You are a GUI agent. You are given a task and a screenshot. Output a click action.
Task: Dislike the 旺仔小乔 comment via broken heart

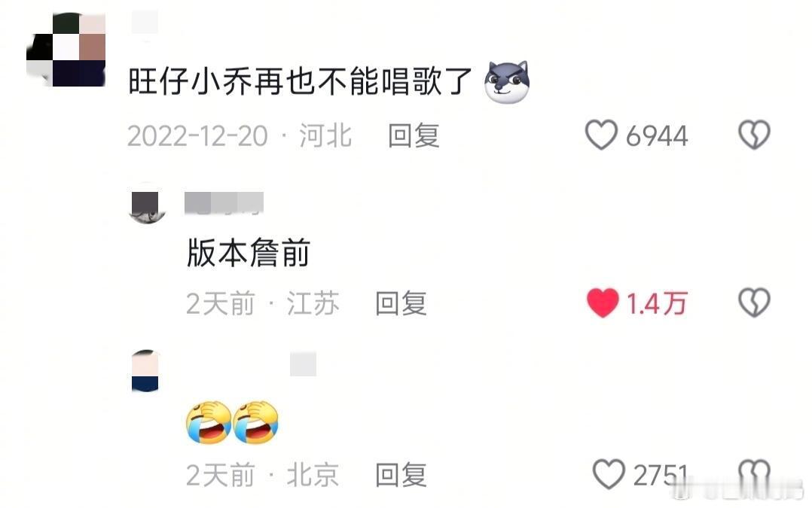pyautogui.click(x=754, y=135)
